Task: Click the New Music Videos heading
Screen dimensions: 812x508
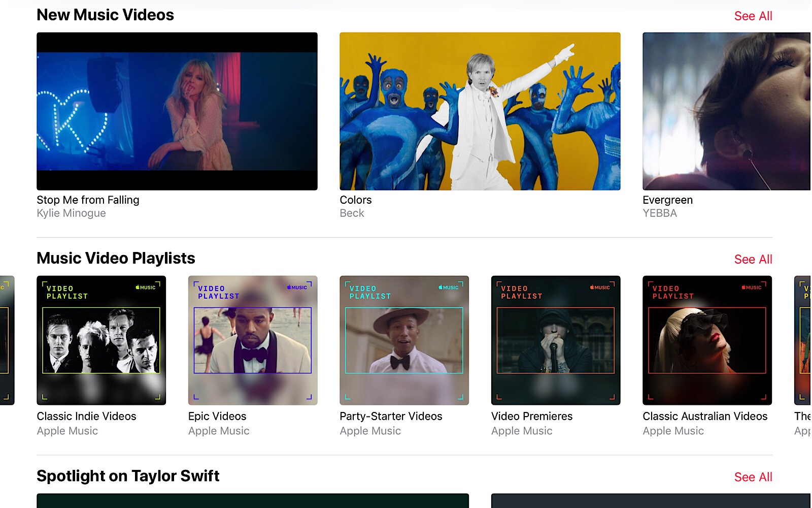Action: tap(105, 15)
